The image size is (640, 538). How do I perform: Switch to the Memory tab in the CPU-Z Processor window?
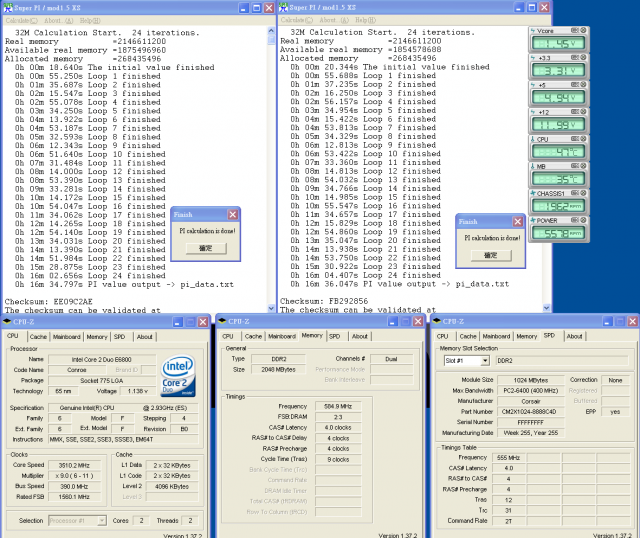97,337
